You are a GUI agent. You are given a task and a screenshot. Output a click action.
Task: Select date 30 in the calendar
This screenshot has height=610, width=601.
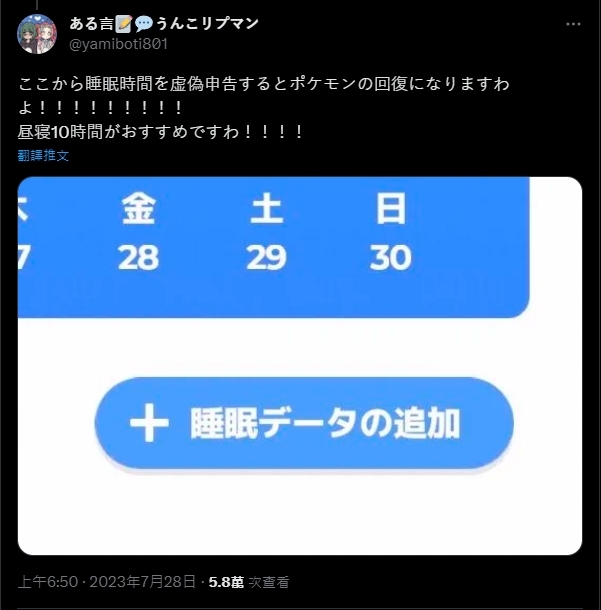click(391, 257)
